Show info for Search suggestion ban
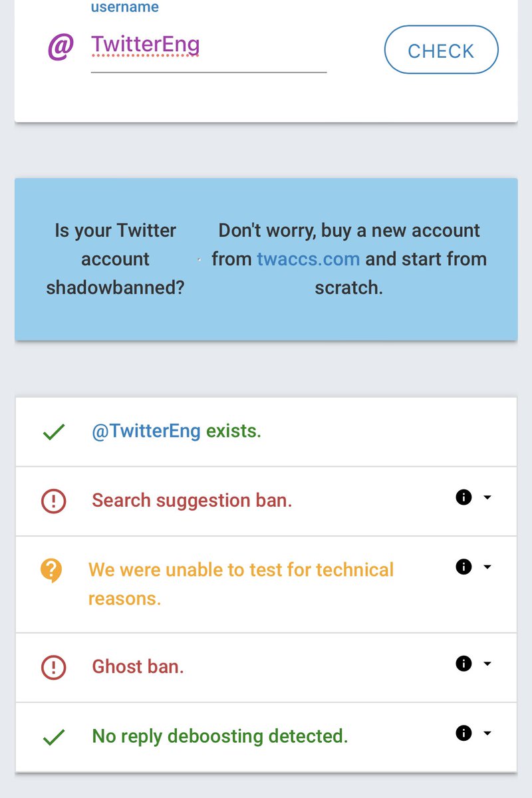 pyautogui.click(x=464, y=497)
